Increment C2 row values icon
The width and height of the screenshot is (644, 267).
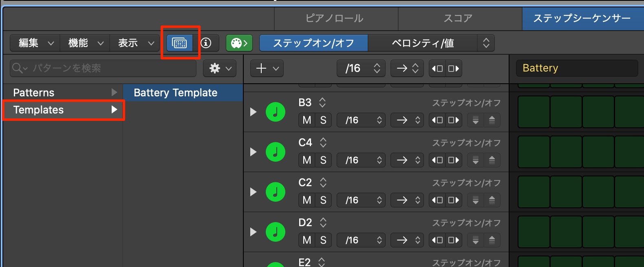[x=492, y=200]
